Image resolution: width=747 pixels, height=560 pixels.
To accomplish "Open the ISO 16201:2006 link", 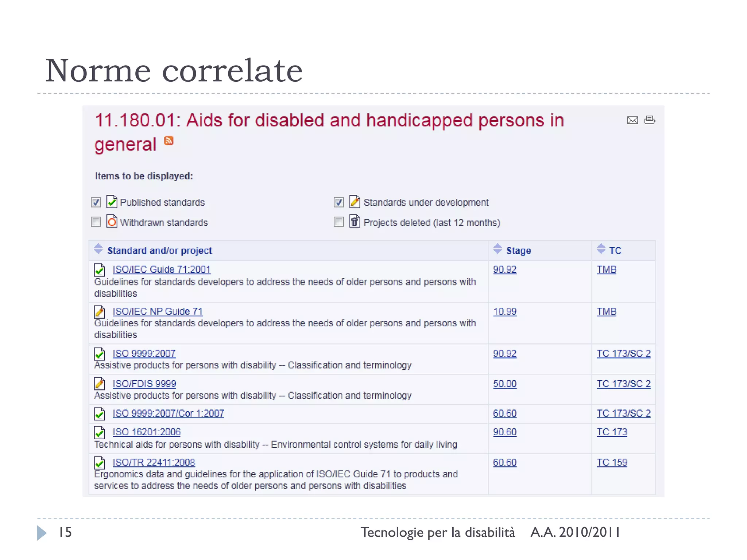I will [x=147, y=432].
